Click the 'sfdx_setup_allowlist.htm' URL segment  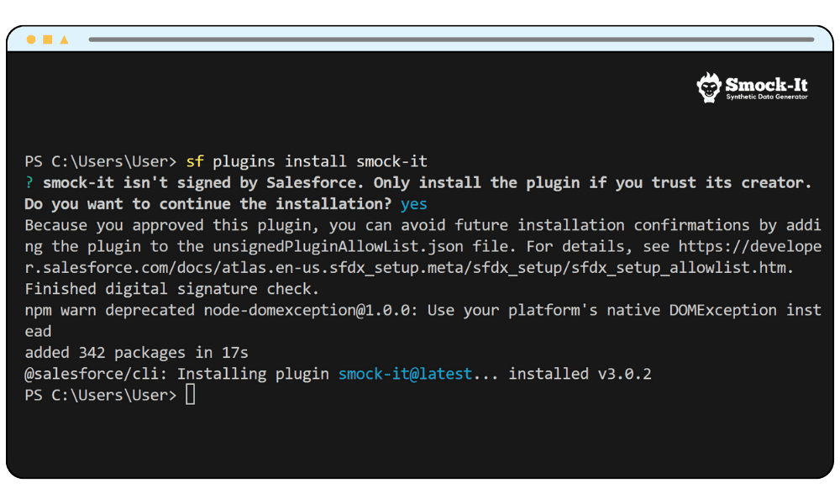[679, 268]
